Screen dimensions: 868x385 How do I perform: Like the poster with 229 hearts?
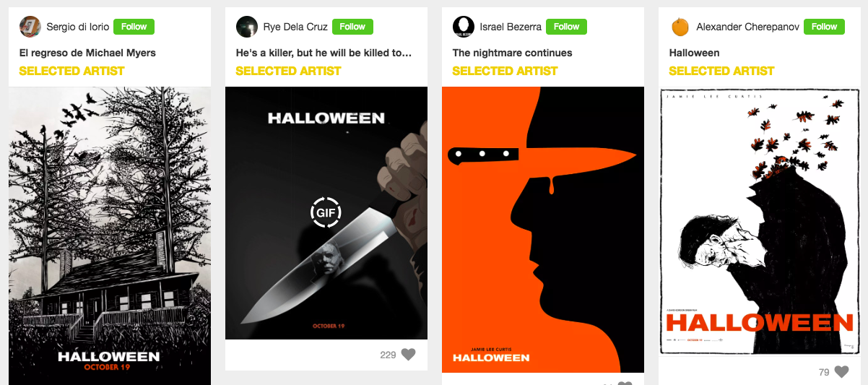[x=409, y=355]
